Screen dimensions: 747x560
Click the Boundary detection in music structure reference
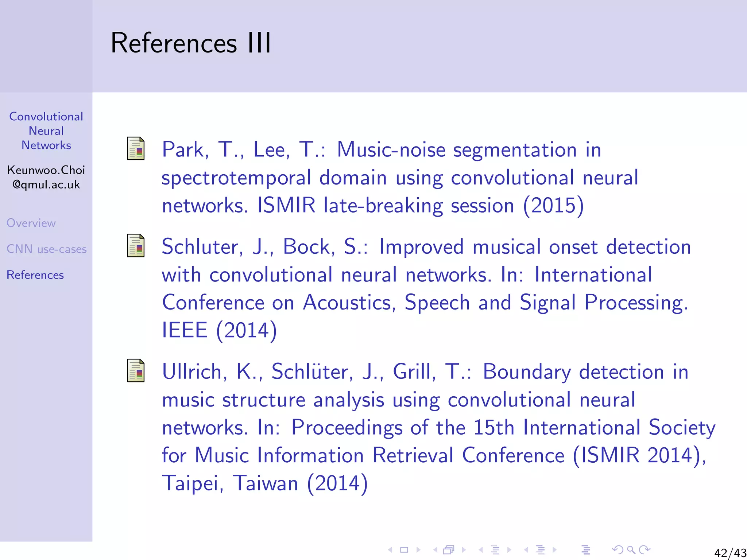439,427
